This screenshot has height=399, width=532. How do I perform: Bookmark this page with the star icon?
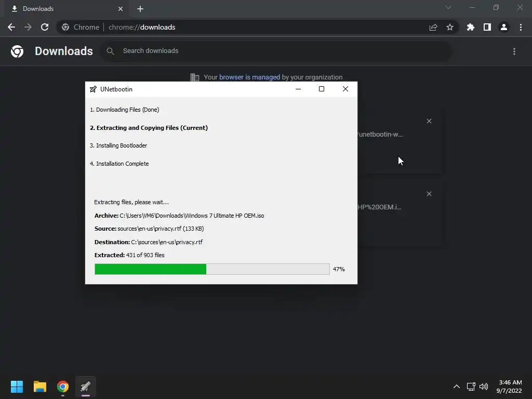(x=450, y=27)
